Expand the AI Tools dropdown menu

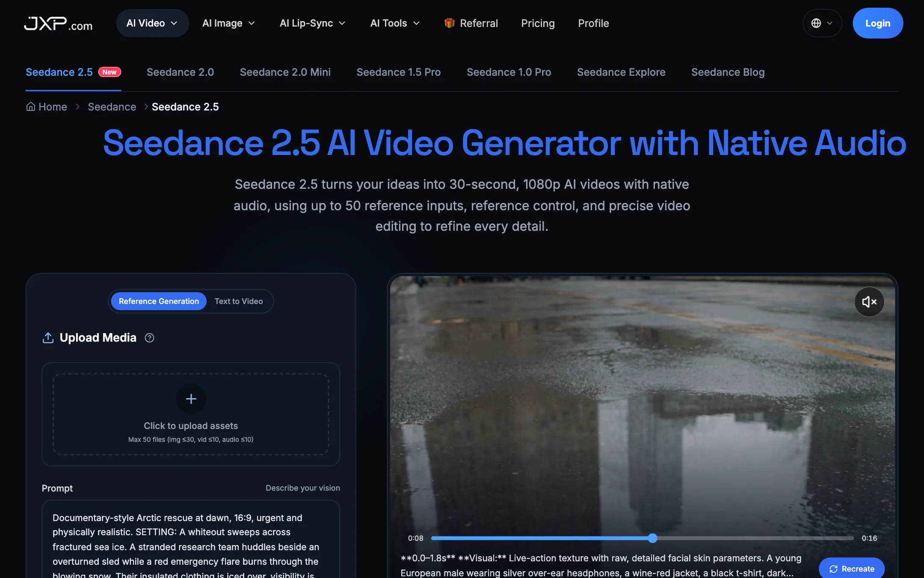[395, 23]
